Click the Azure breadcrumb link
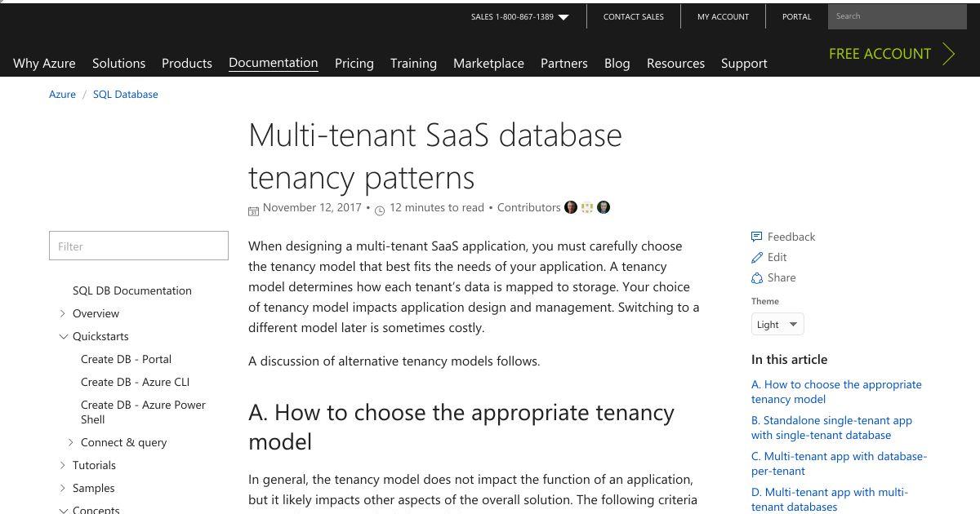Viewport: 980px width, 514px height. [x=62, y=94]
